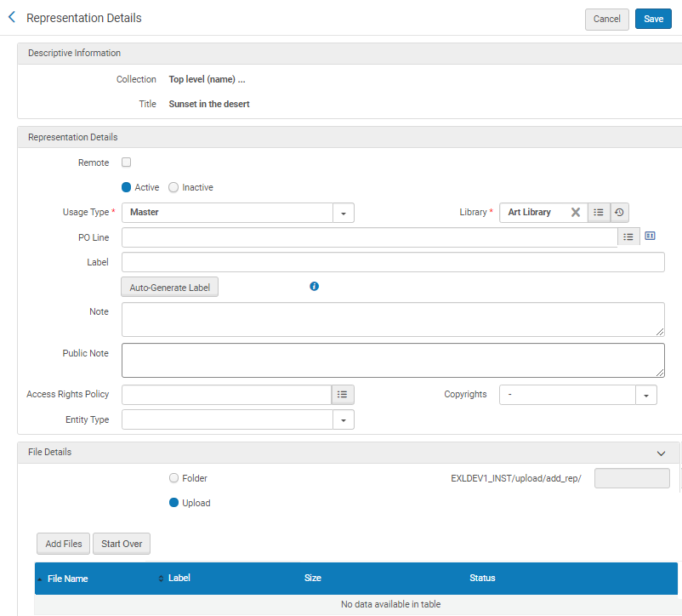
Task: Click the Library recent history clock icon
Action: 620,213
